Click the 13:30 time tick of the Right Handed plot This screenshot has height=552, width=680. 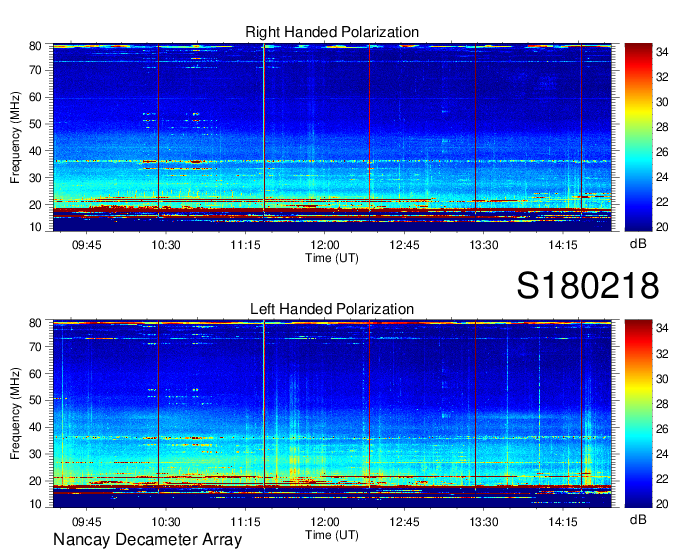pyautogui.click(x=484, y=245)
